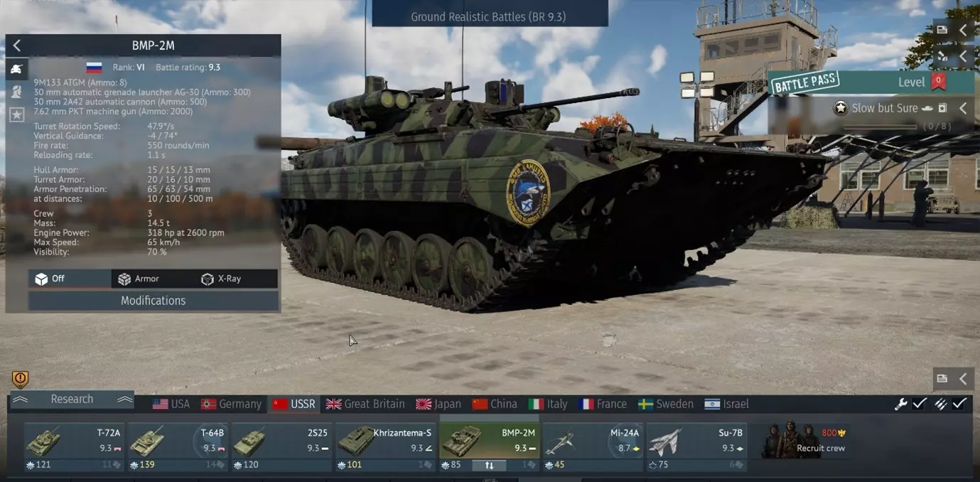
Task: Click the star medal icon beside Slow but Sure
Action: [841, 108]
